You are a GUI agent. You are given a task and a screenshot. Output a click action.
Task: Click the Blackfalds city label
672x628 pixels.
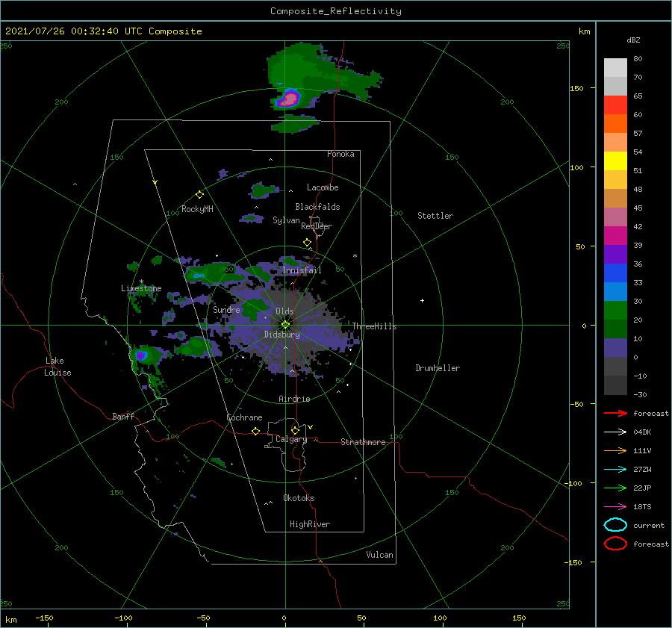[317, 207]
